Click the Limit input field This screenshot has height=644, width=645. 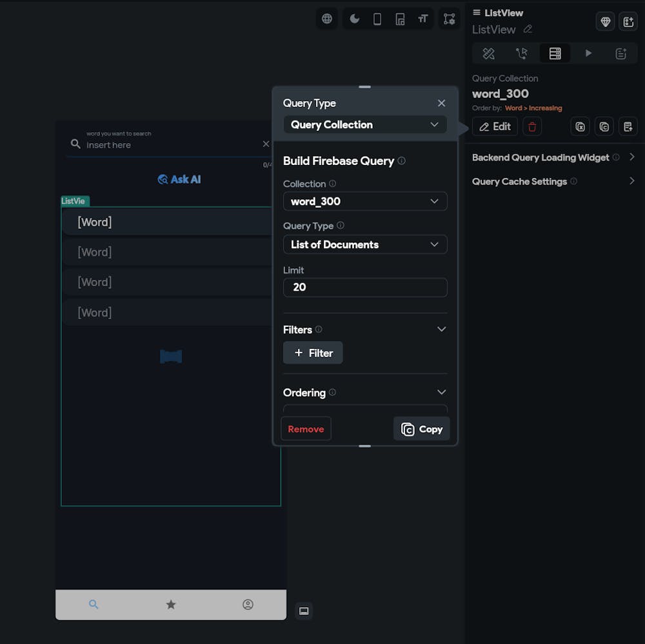click(x=365, y=288)
